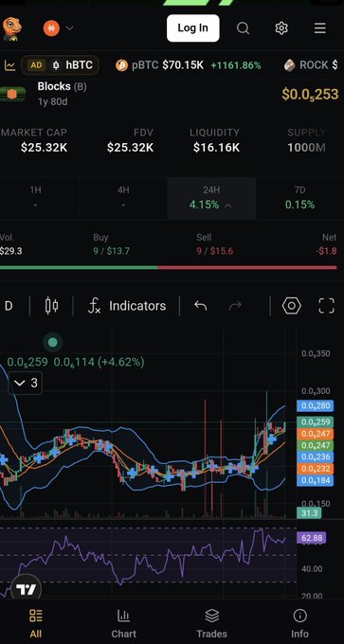Switch to the Chart bottom tab
This screenshot has width=344, height=644.
(123, 623)
